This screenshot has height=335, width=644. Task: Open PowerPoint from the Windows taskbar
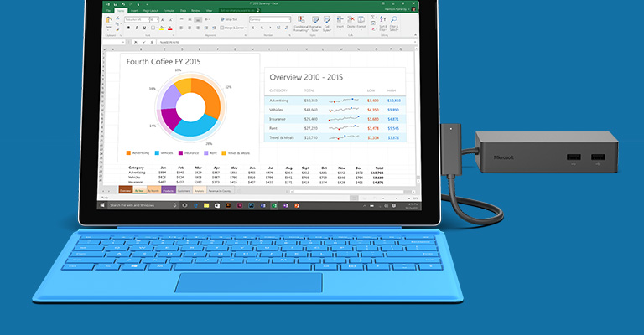pyautogui.click(x=297, y=205)
